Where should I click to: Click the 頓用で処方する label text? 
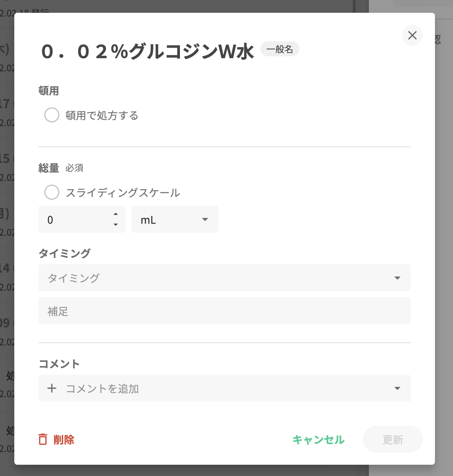pos(102,115)
